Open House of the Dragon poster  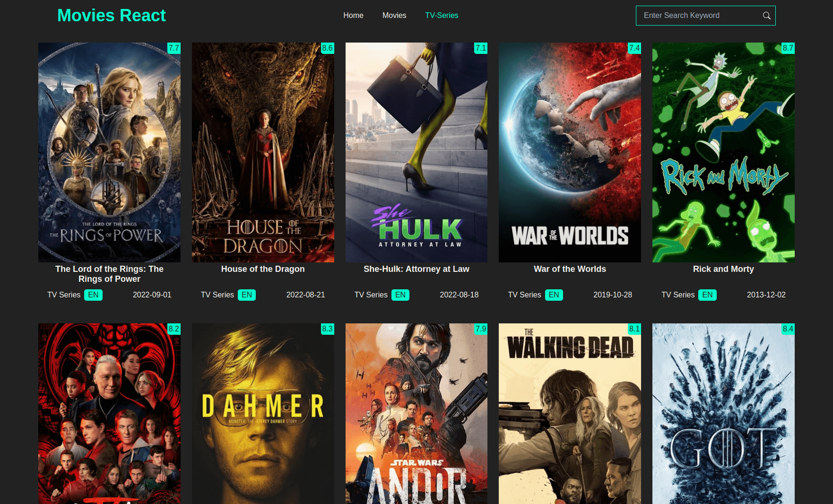tap(263, 152)
